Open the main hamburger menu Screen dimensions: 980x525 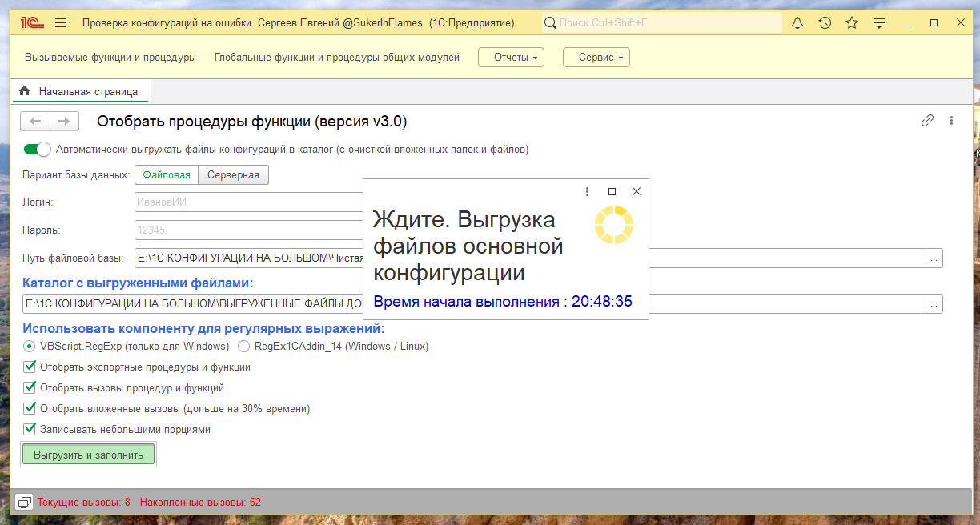[61, 23]
